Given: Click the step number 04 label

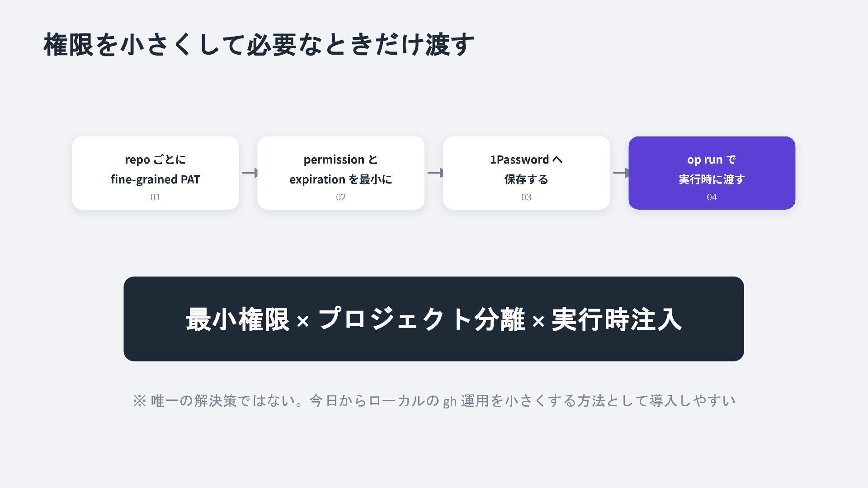Looking at the screenshot, I should point(712,197).
